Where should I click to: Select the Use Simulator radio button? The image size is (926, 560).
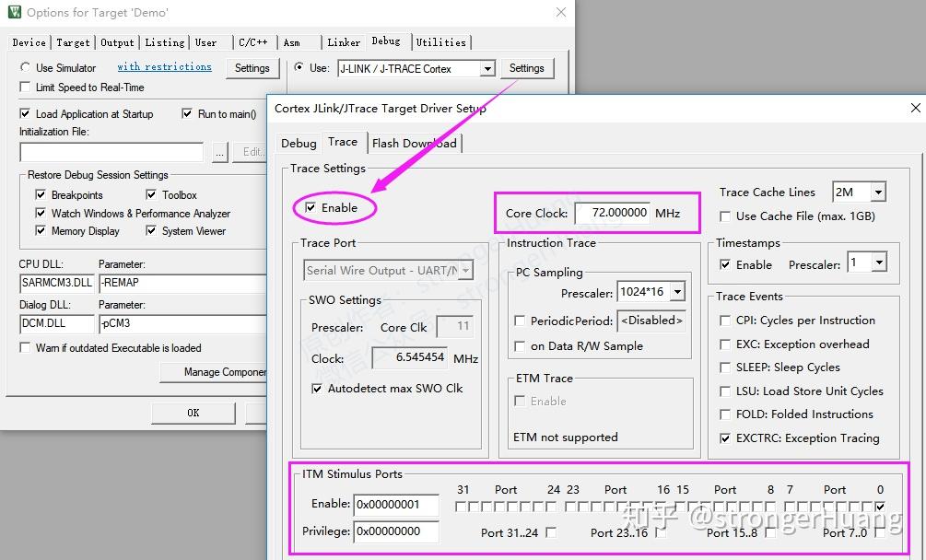point(25,67)
